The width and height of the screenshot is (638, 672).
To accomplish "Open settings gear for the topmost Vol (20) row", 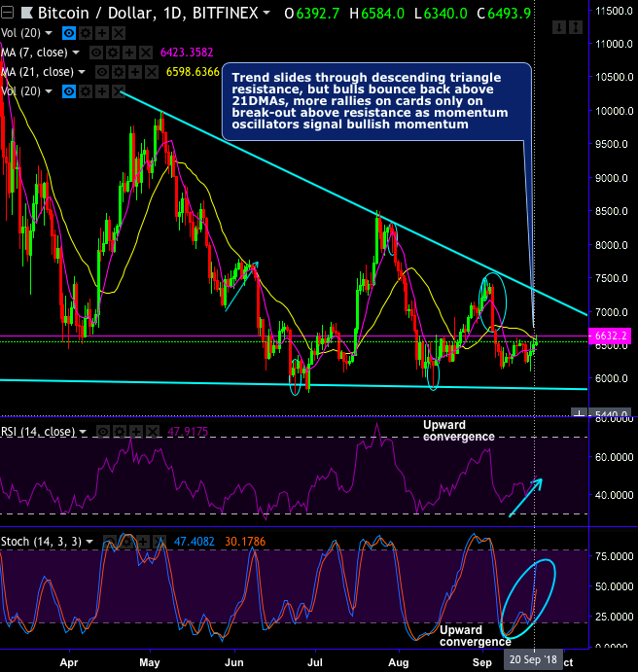I will [86, 33].
